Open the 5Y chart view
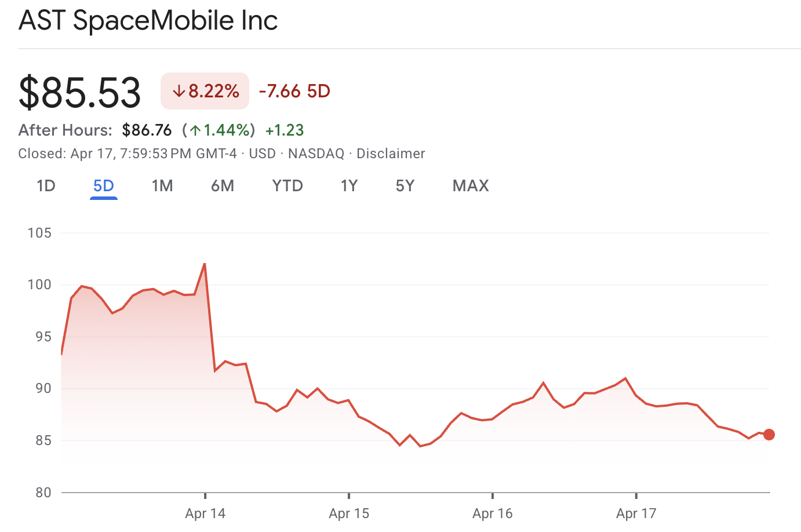Screen dimensions: 801x532 point(405,186)
